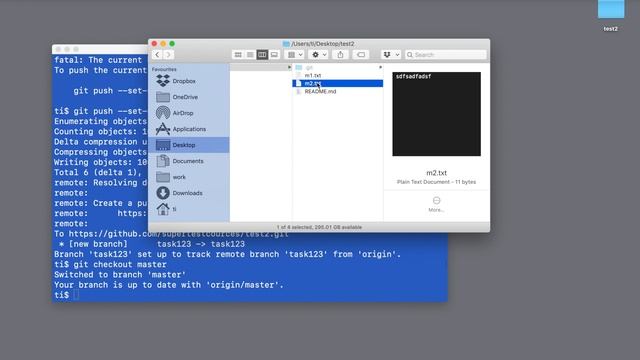
Task: Click 'git checkout master' in Terminal
Action: [x=120, y=264]
